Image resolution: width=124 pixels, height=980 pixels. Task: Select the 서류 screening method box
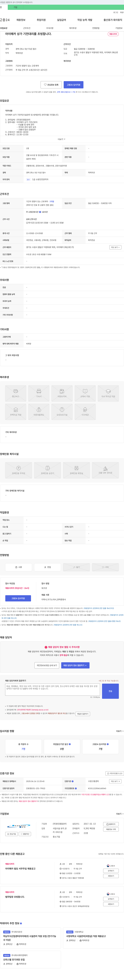pos(19,567)
